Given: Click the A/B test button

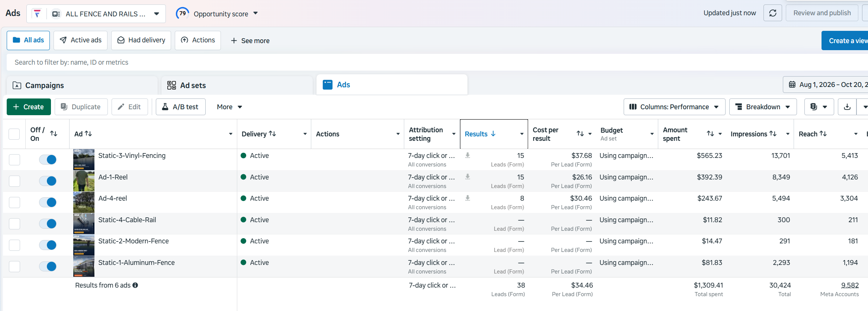Looking at the screenshot, I should coord(180,107).
